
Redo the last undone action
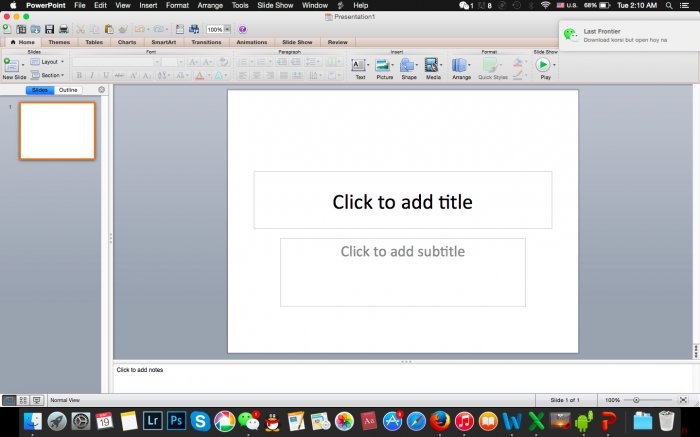158,29
